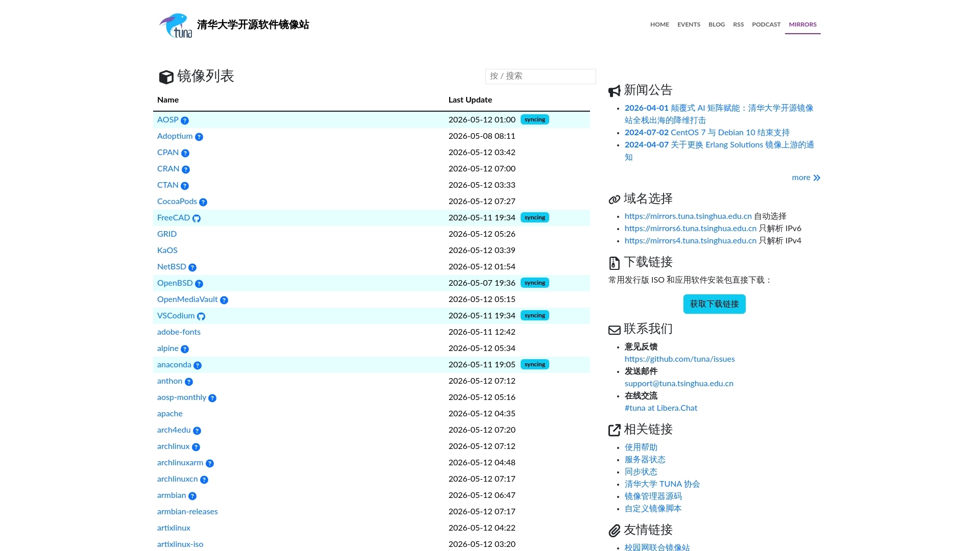Click the Name column header
The image size is (980, 551).
pos(168,100)
